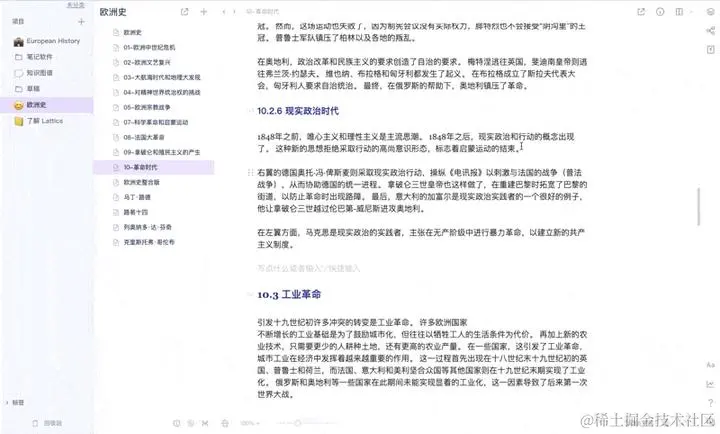Open the layout dropdown arrow beside columns icon

pyautogui.click(x=691, y=12)
